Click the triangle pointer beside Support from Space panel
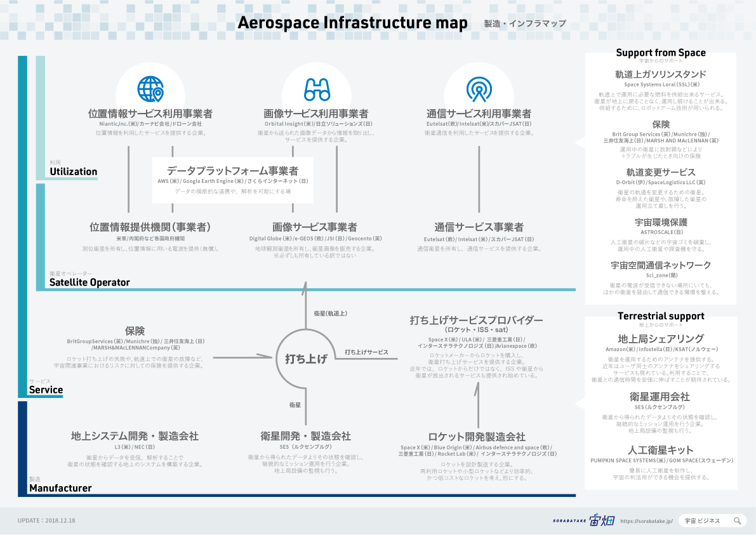 (x=580, y=143)
